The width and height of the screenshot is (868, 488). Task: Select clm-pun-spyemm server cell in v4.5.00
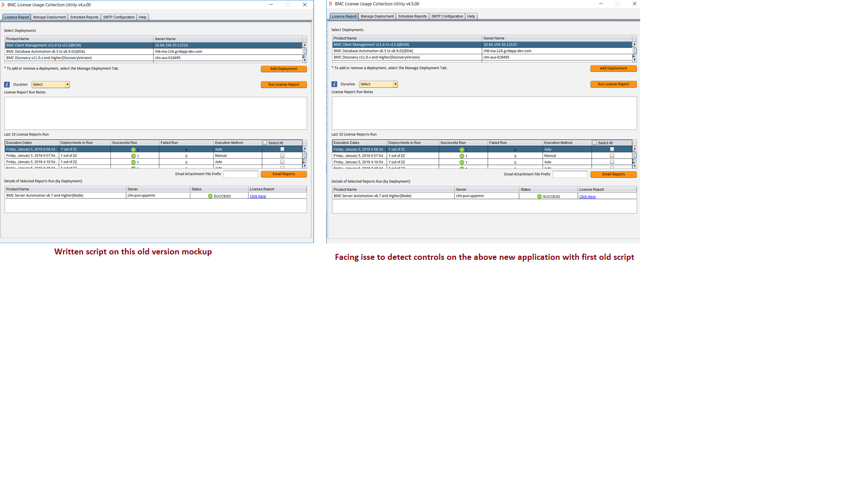487,196
